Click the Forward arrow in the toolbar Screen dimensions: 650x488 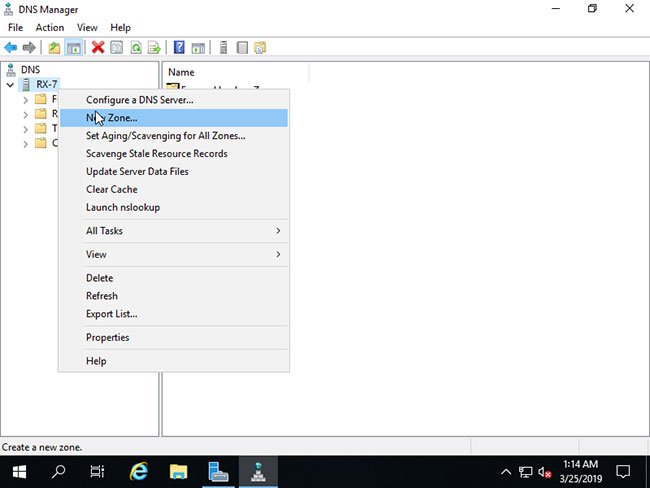29,48
